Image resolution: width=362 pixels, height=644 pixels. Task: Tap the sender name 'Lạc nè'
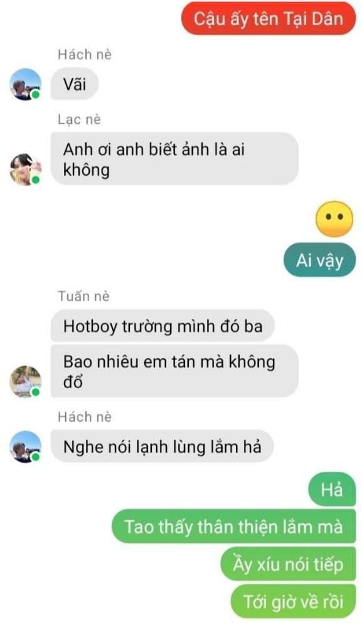tap(79, 119)
